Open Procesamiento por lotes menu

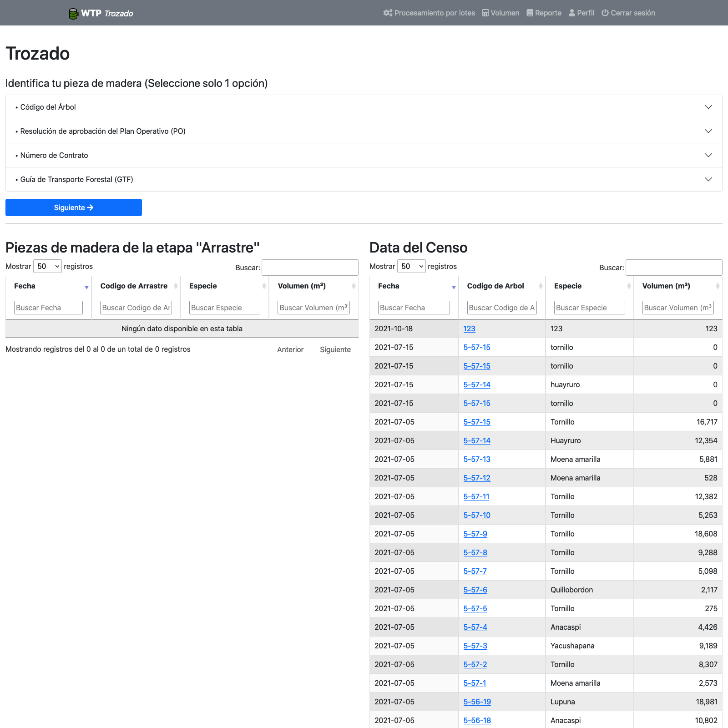tap(429, 13)
